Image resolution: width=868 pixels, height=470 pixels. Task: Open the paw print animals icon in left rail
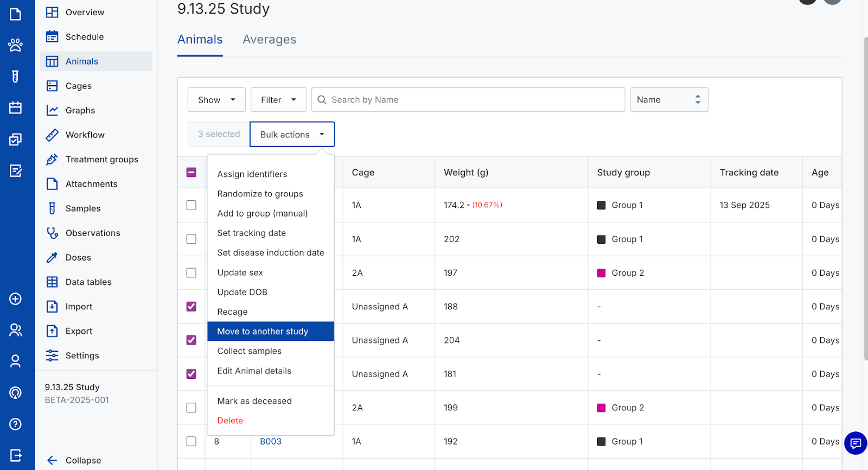[x=15, y=45]
